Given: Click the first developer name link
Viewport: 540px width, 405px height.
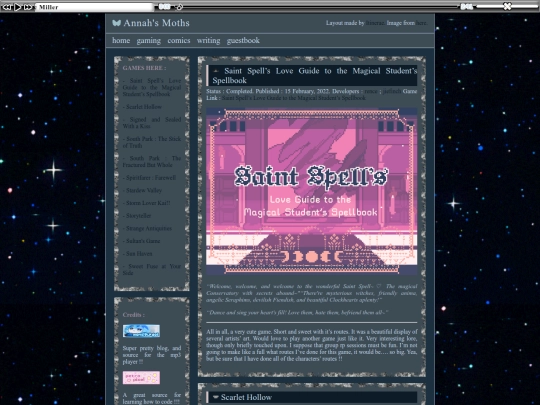Looking at the screenshot, I should [371, 91].
